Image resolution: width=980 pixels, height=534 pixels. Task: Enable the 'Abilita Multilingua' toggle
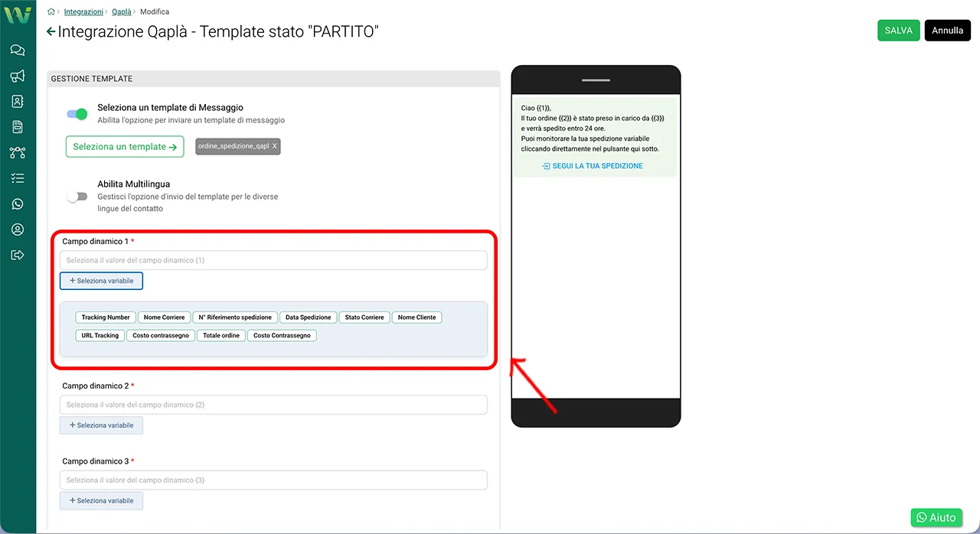point(77,197)
